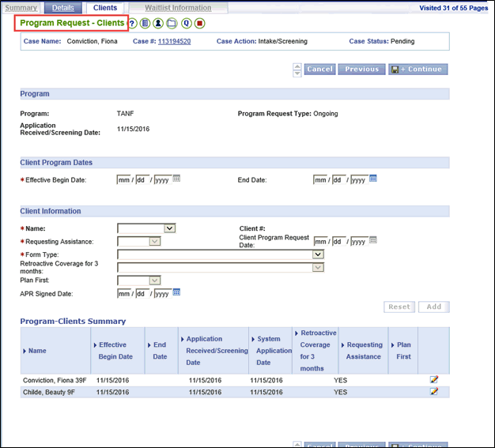Click the top Cancel button
This screenshot has height=448, width=495.
point(319,70)
